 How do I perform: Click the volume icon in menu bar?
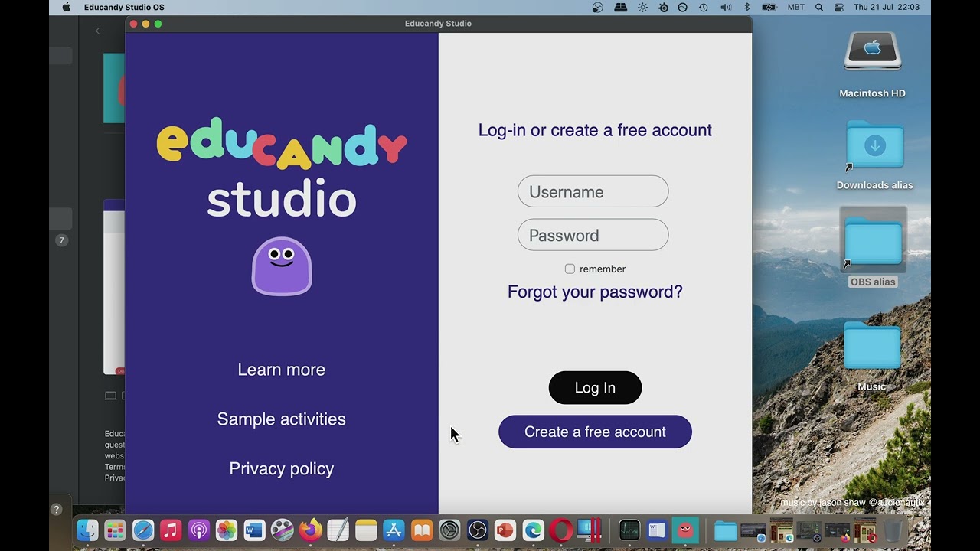726,8
